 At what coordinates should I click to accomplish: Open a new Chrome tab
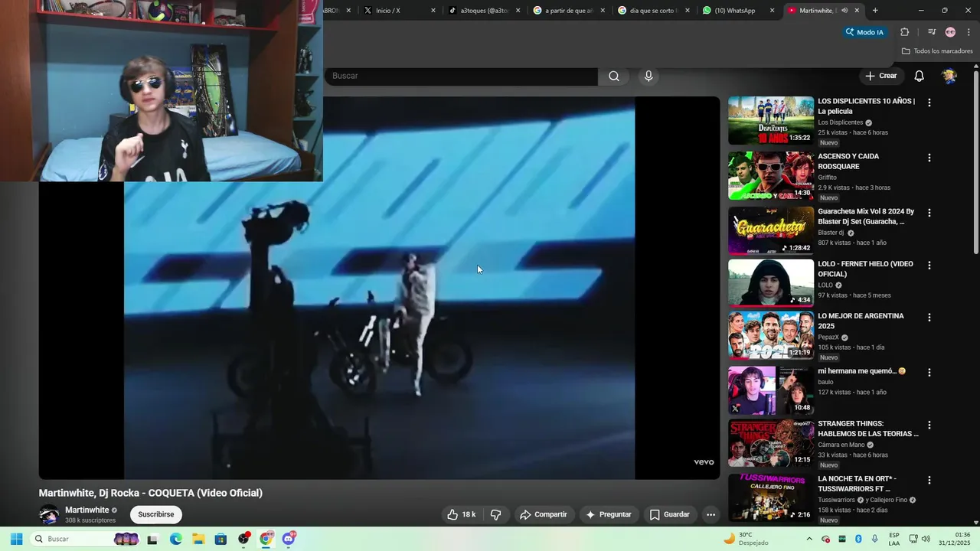(x=875, y=11)
